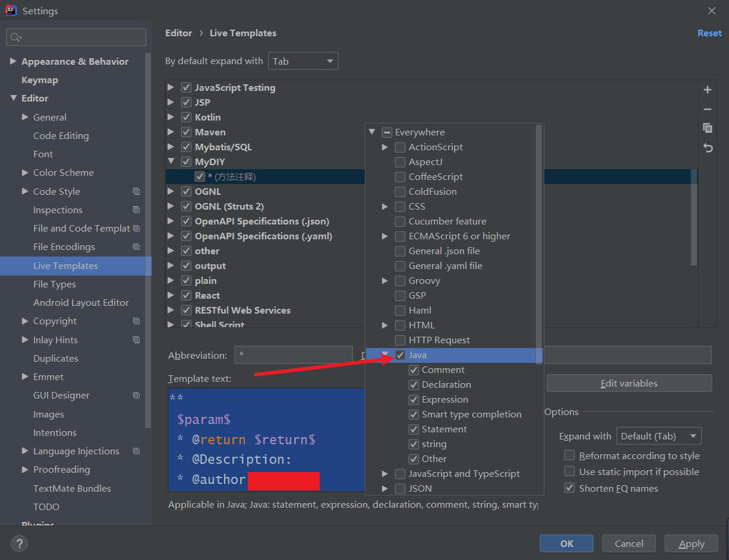Open the File Types settings page
729x560 pixels.
tap(55, 284)
